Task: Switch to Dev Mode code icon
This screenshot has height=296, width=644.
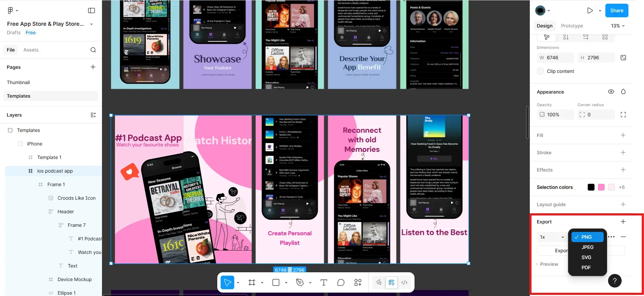Action: tap(404, 282)
